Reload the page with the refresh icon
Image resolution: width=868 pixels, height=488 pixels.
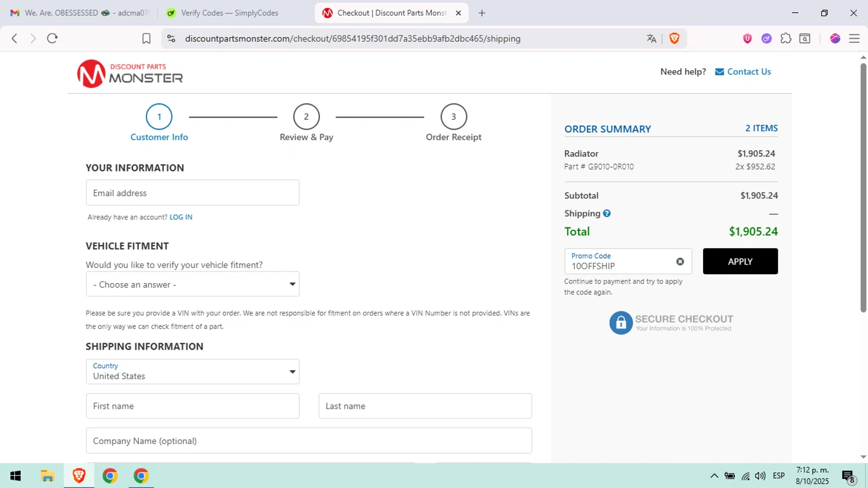[x=53, y=38]
